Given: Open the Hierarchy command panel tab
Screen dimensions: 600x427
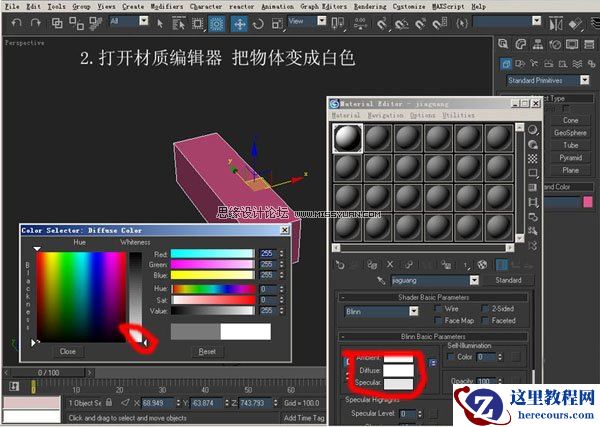Looking at the screenshot, I should click(538, 44).
